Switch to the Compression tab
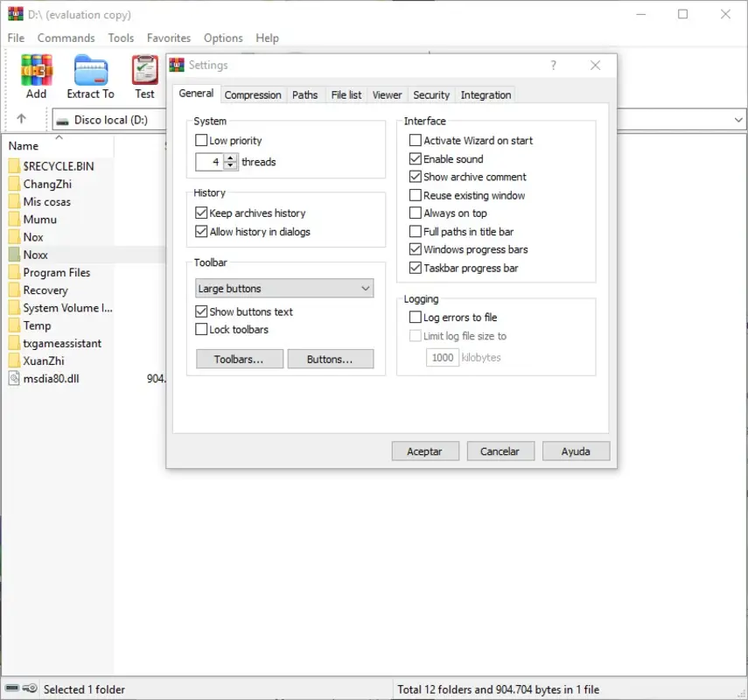Viewport: 748px width, 700px height. pos(253,94)
